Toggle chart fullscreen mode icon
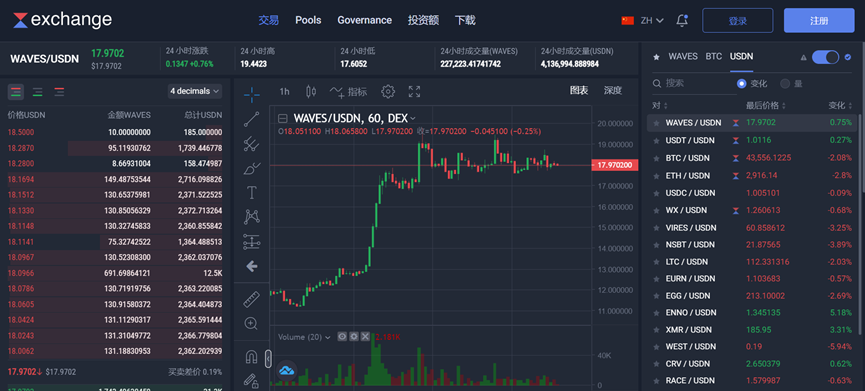Viewport: 865px width, 391px height. point(414,91)
